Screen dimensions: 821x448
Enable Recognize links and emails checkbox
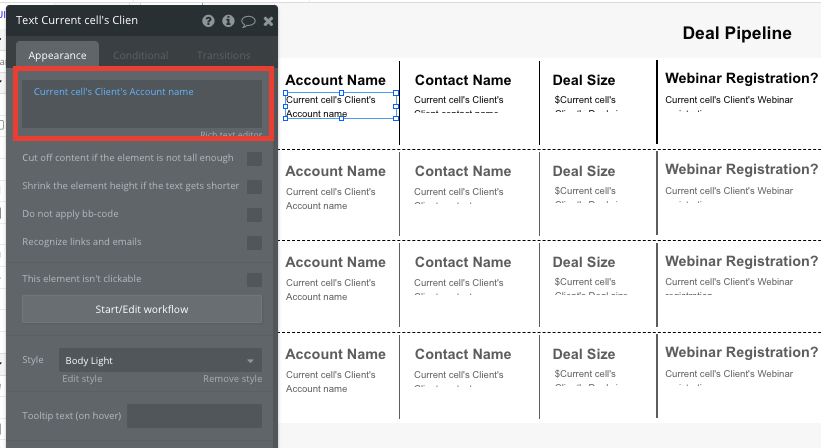pyautogui.click(x=254, y=243)
